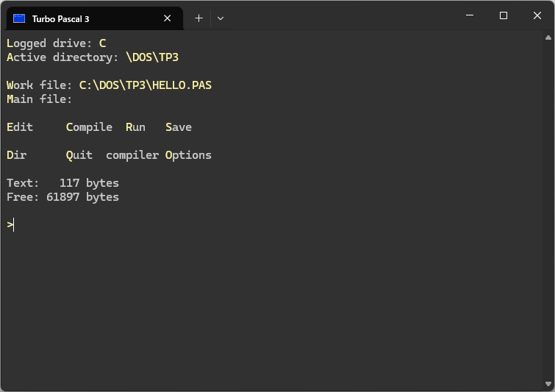The image size is (555, 392).
Task: Choose the Compile menu command
Action: 89,127
